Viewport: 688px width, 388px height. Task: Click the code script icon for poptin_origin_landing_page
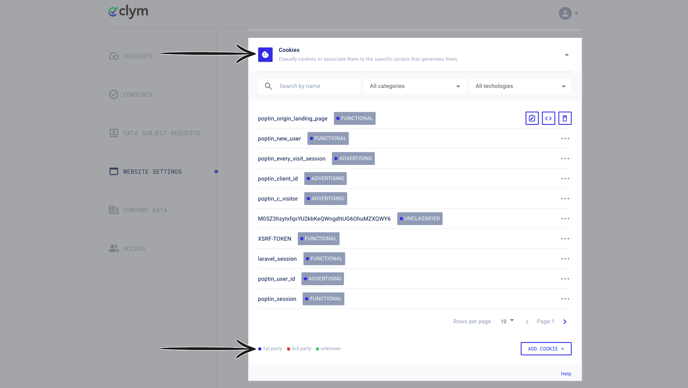tap(548, 118)
